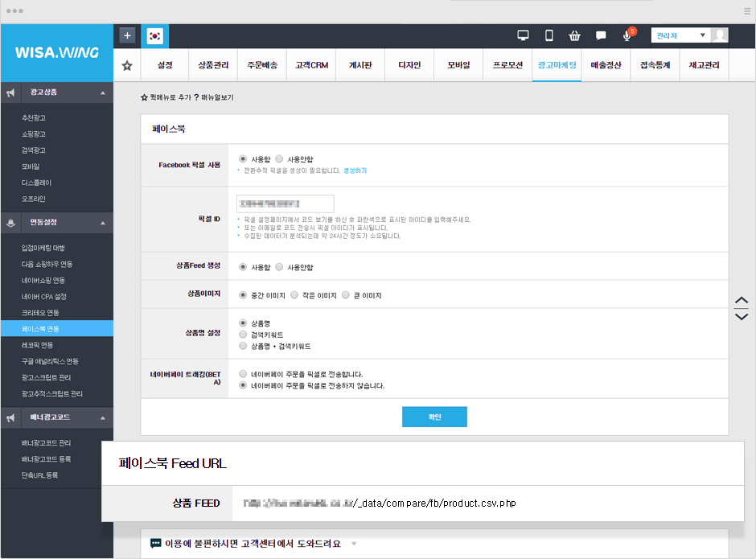Screen dimensions: 756x559
Task: Open the mobile phone preview icon
Action: 549,35
